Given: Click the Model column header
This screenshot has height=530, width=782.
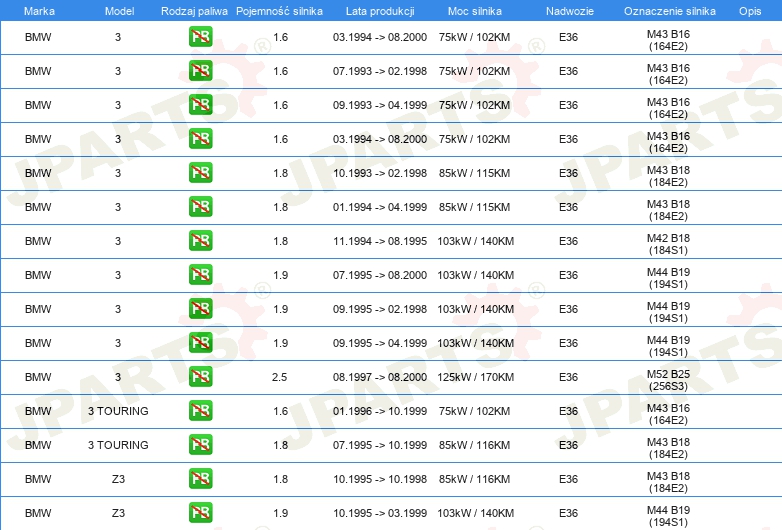Looking at the screenshot, I should pos(119,11).
